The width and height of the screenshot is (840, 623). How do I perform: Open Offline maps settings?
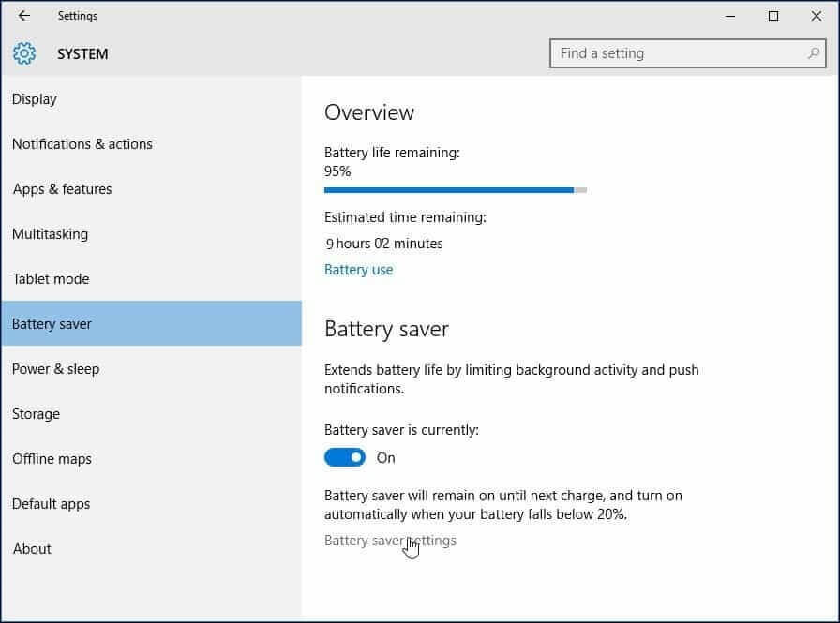52,459
